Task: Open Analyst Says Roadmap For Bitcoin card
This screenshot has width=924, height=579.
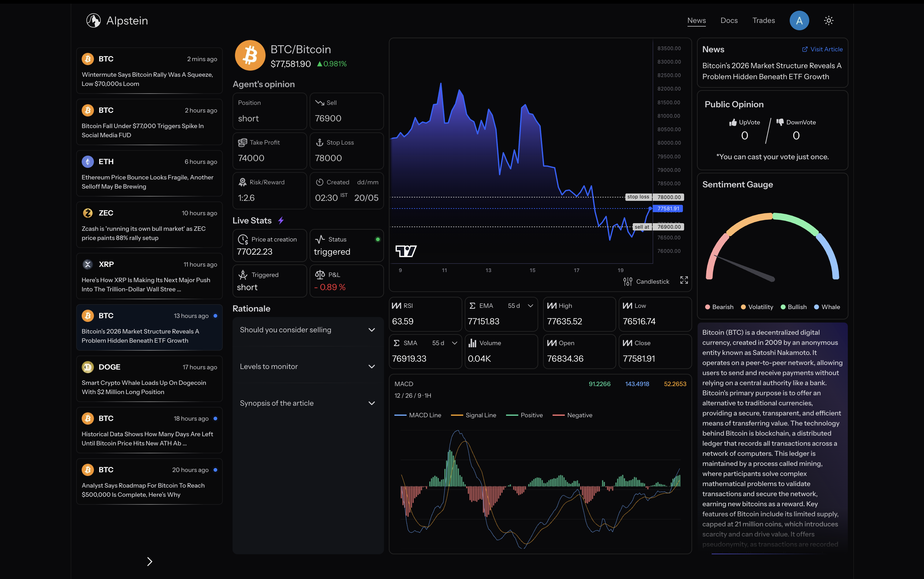Action: [149, 481]
